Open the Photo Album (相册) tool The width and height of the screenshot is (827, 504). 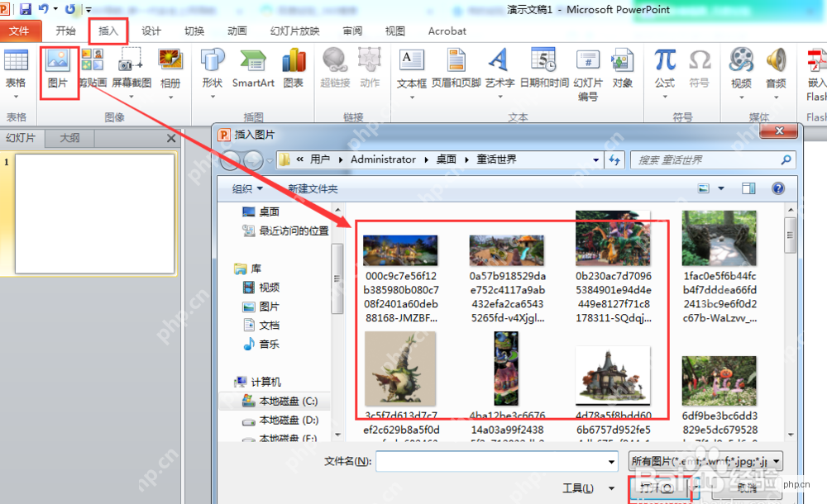tap(170, 68)
